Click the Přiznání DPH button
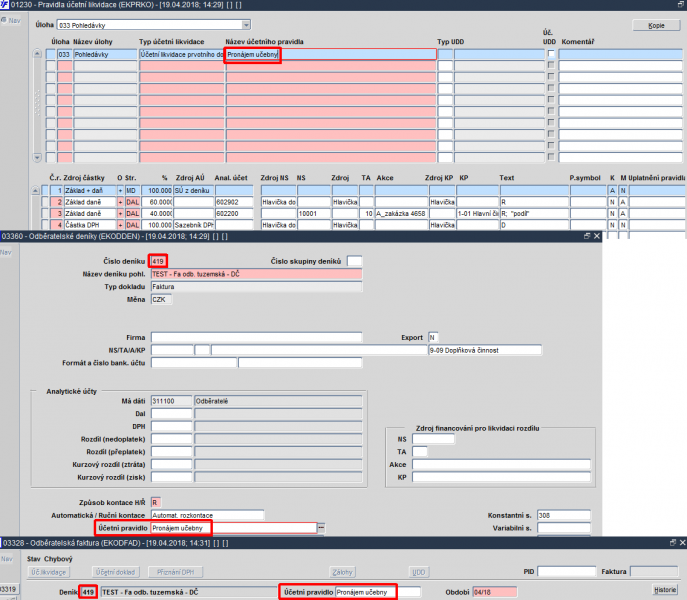 point(176,572)
